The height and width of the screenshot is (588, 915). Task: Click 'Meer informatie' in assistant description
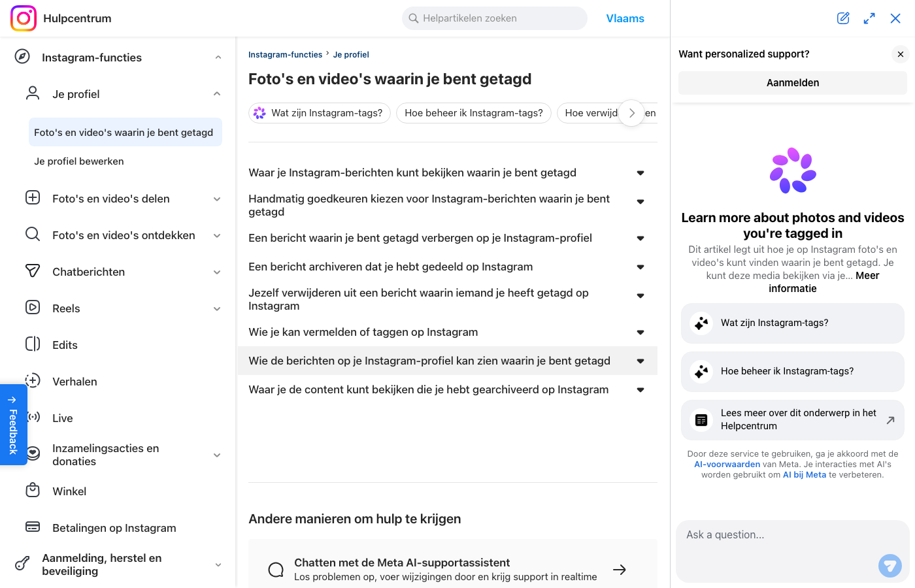tap(823, 282)
